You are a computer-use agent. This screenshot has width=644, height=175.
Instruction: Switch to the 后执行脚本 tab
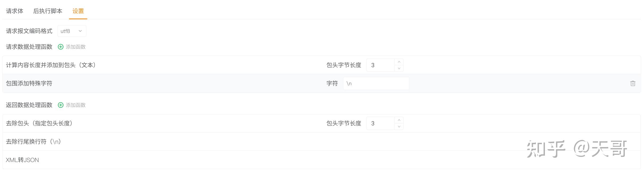(48, 11)
